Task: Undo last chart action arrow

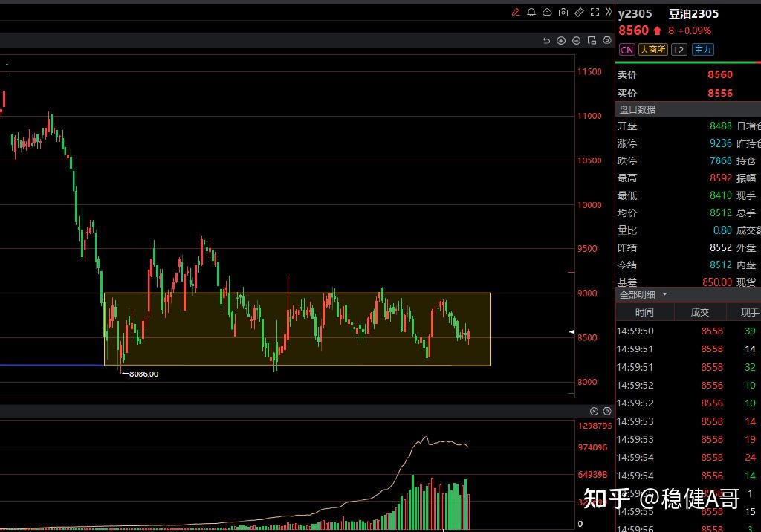Action: point(547,41)
